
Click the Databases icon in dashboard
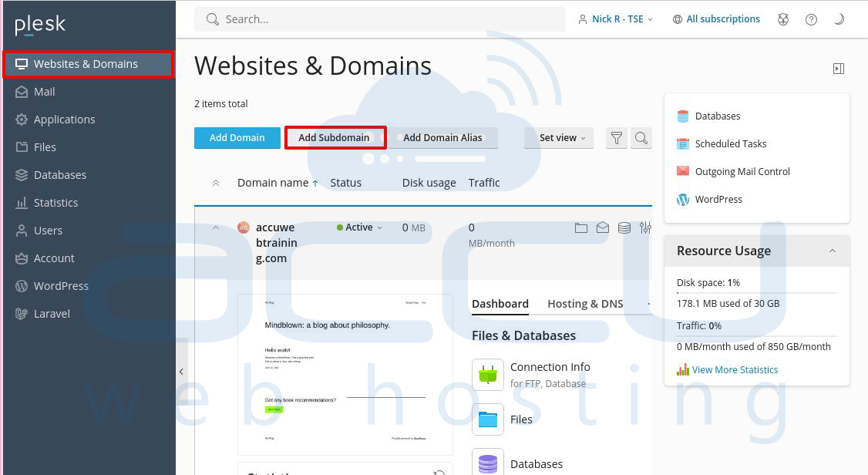point(488,462)
